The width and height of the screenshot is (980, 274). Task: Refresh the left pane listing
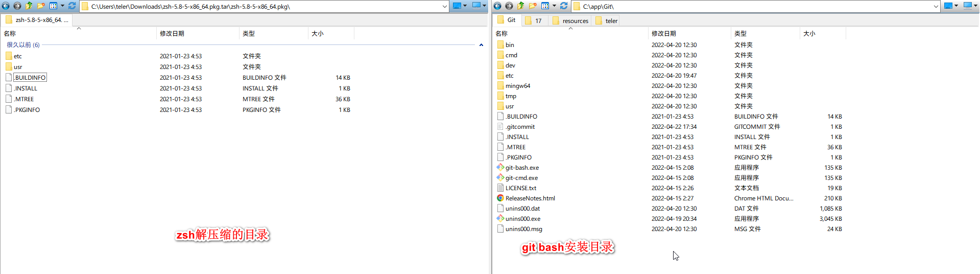point(72,6)
